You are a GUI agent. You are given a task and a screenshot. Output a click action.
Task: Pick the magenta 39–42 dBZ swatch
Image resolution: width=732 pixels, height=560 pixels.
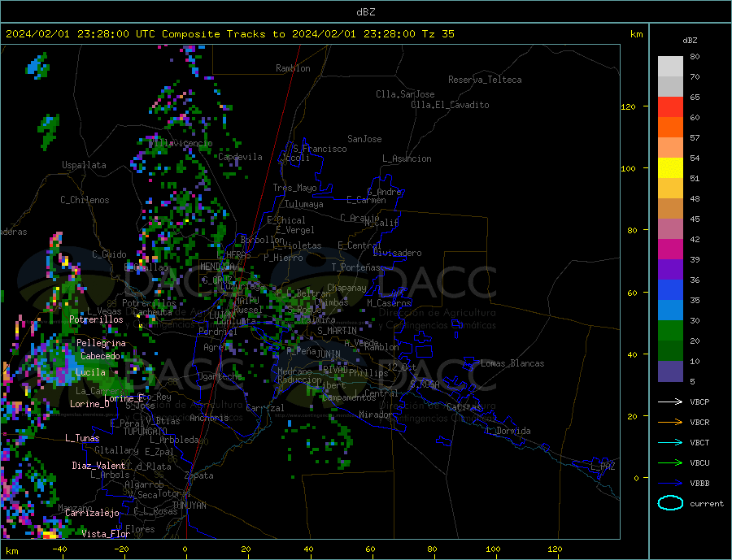point(670,250)
